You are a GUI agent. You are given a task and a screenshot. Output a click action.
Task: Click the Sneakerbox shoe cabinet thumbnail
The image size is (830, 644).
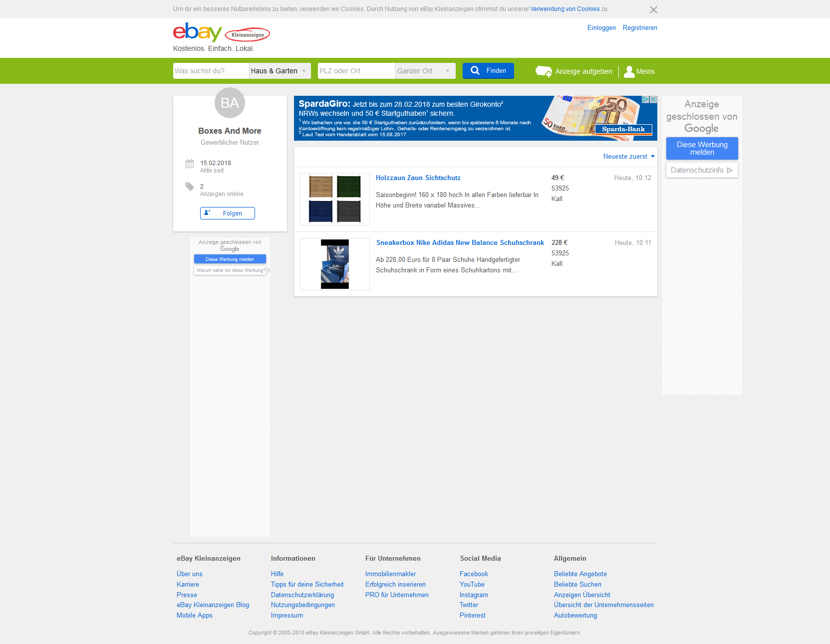(x=335, y=264)
